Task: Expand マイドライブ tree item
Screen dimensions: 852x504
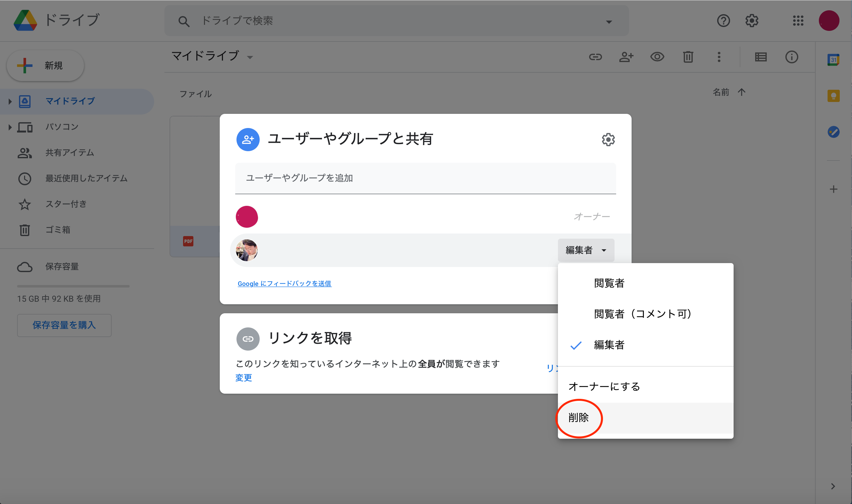Action: (x=9, y=100)
